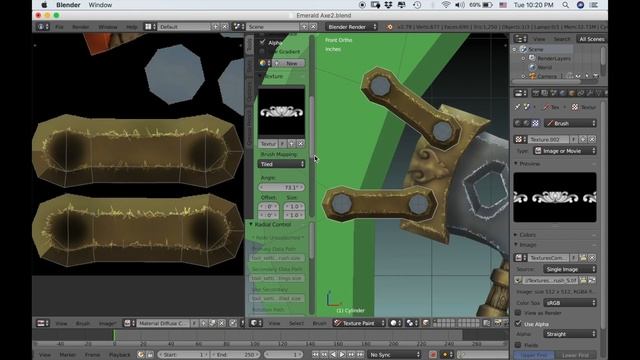The width and height of the screenshot is (640, 360).
Task: Click the volume icon in the menu bar
Action: click(460, 5)
